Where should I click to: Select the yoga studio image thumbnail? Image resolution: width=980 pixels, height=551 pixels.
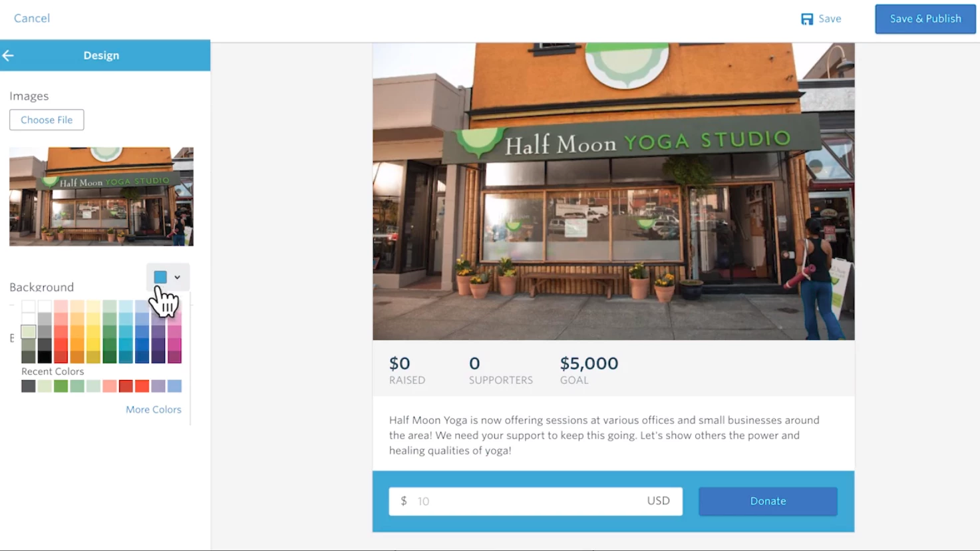click(x=101, y=197)
